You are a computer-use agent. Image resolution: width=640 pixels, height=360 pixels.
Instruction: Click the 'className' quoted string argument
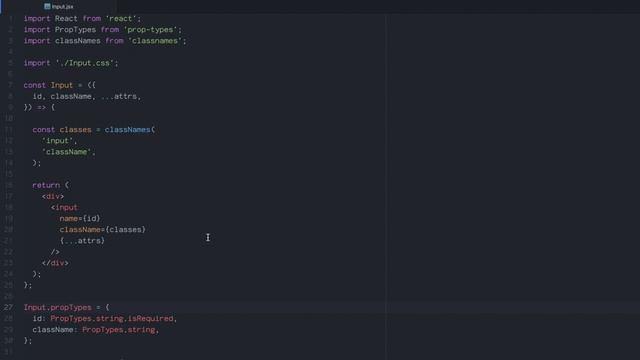[x=67, y=152]
